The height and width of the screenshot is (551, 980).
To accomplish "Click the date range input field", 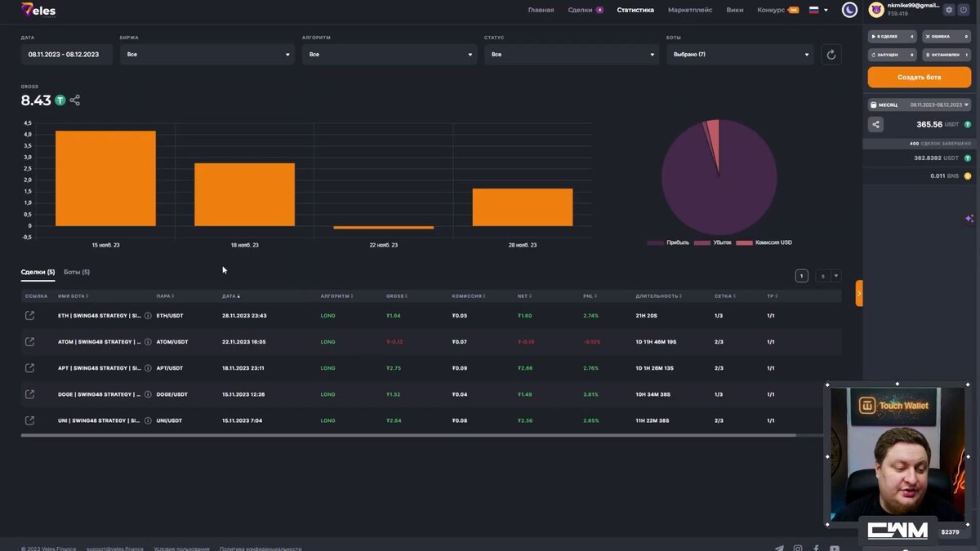I will 67,55.
